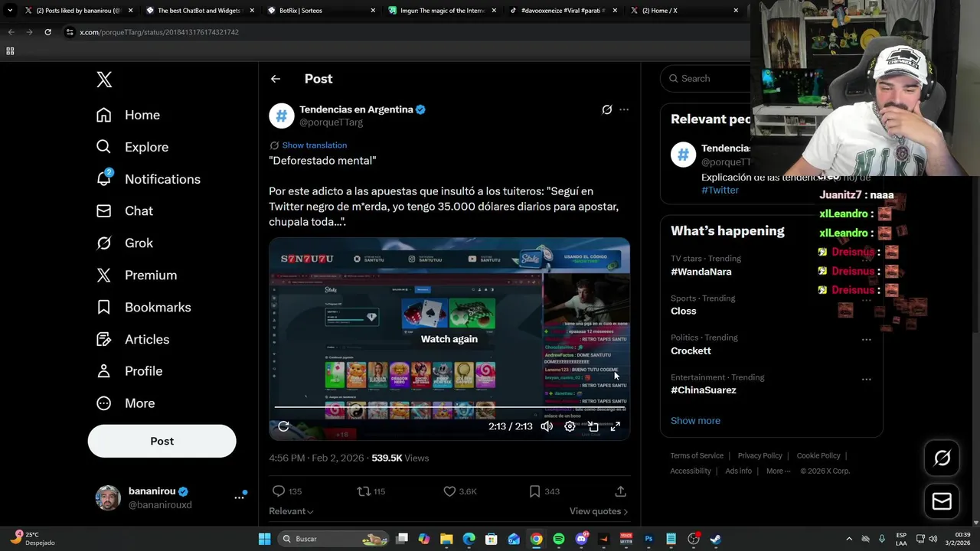
Task: Open the floating Grok button
Action: point(942,458)
